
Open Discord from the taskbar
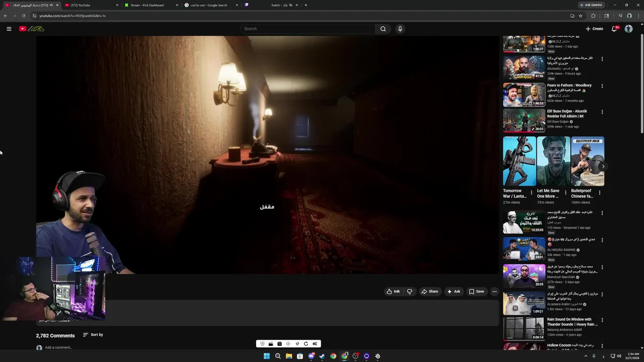(311, 356)
